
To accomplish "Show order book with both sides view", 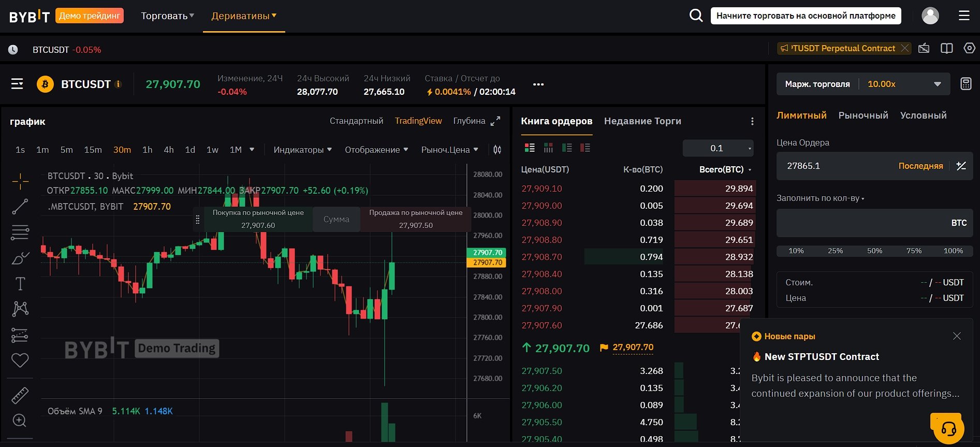I will pos(530,148).
